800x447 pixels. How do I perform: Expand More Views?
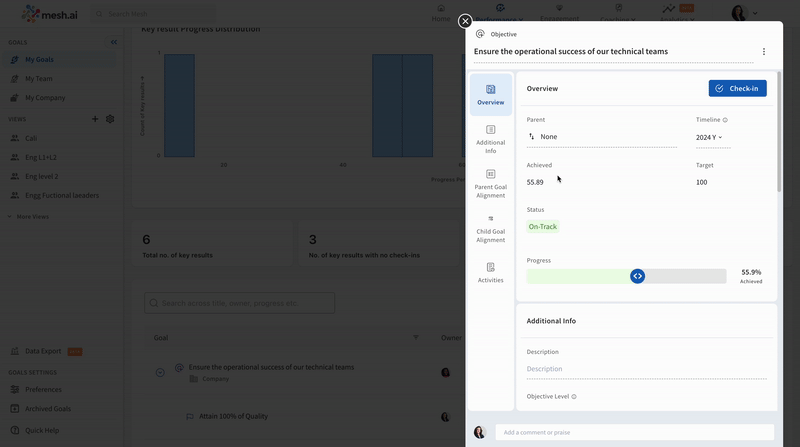(29, 217)
